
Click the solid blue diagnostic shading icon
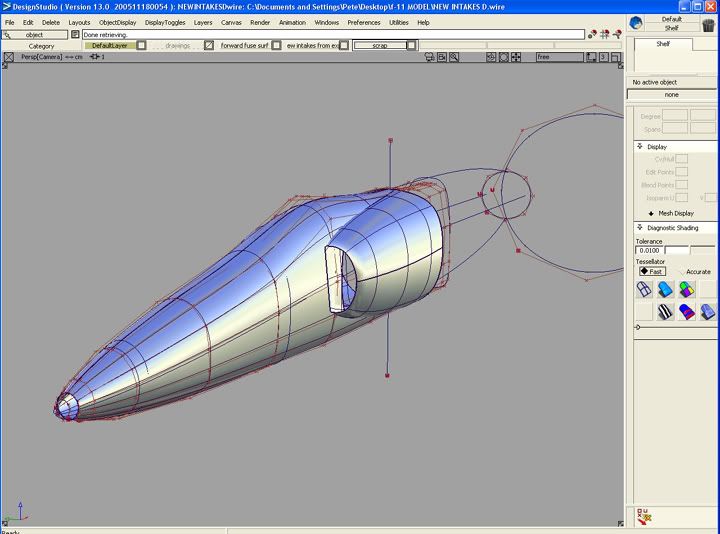[x=666, y=289]
